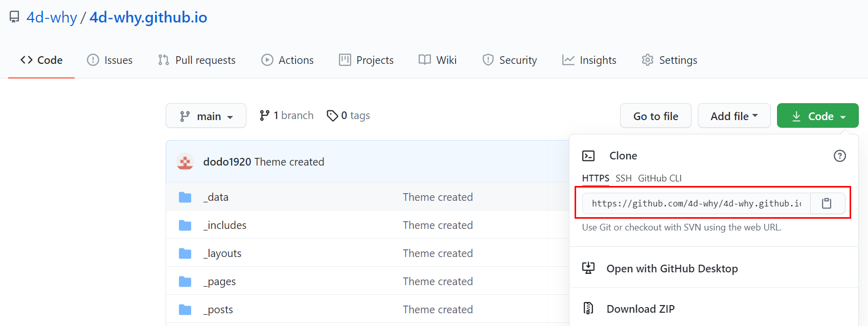Expand the Add file dropdown
Screen dimensions: 868x326
click(734, 116)
